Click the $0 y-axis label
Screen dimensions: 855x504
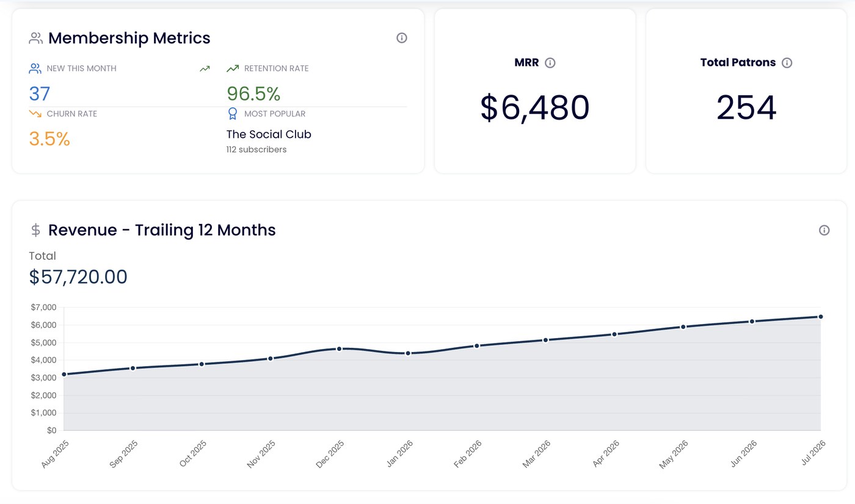pyautogui.click(x=51, y=430)
